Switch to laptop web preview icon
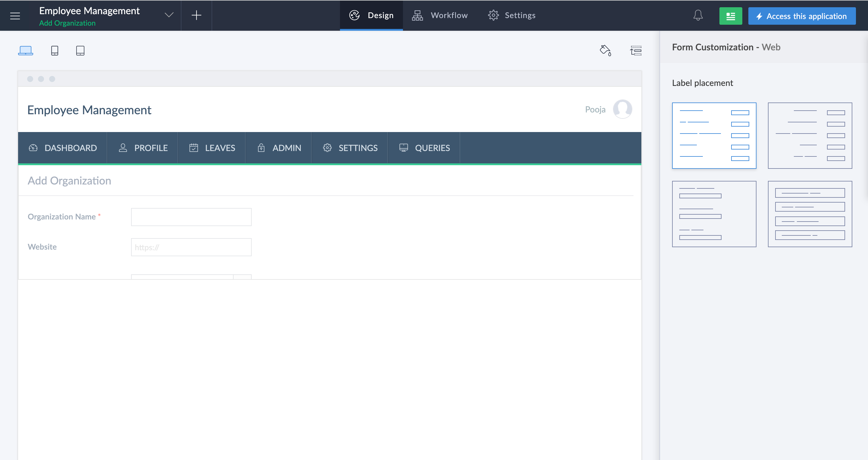The width and height of the screenshot is (868, 460). click(26, 51)
